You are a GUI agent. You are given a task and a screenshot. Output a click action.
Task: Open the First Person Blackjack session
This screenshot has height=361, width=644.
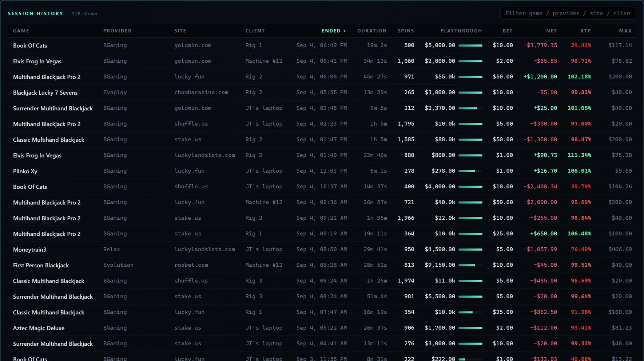[x=322, y=265]
